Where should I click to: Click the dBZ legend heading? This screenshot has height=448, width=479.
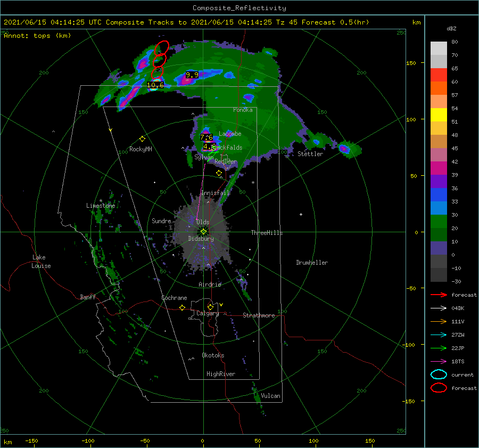pos(451,29)
